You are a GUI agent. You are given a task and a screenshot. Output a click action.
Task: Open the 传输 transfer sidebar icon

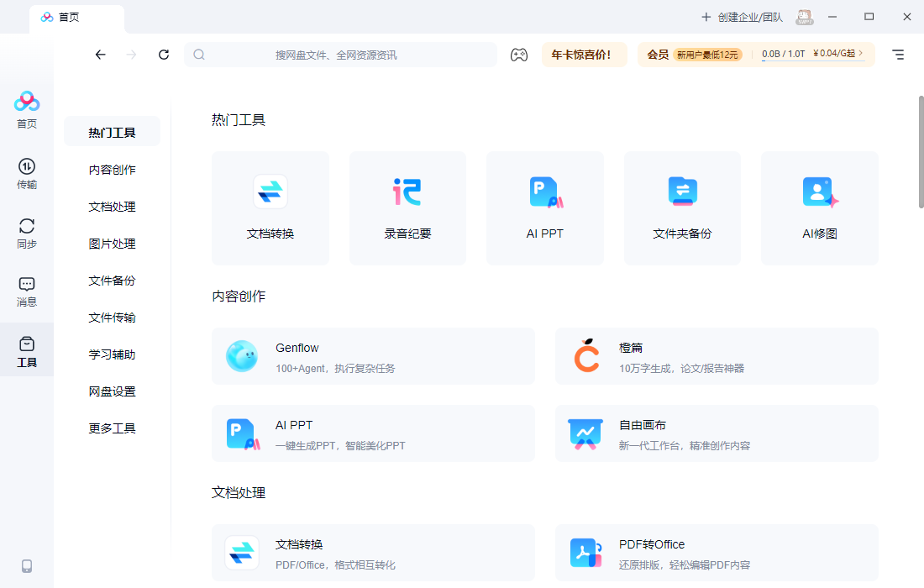pos(27,174)
